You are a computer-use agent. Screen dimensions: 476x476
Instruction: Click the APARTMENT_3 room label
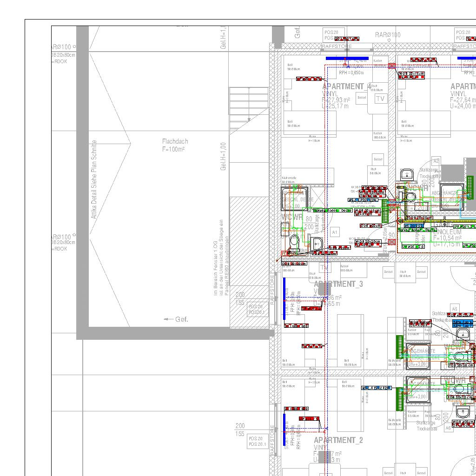tap(338, 284)
